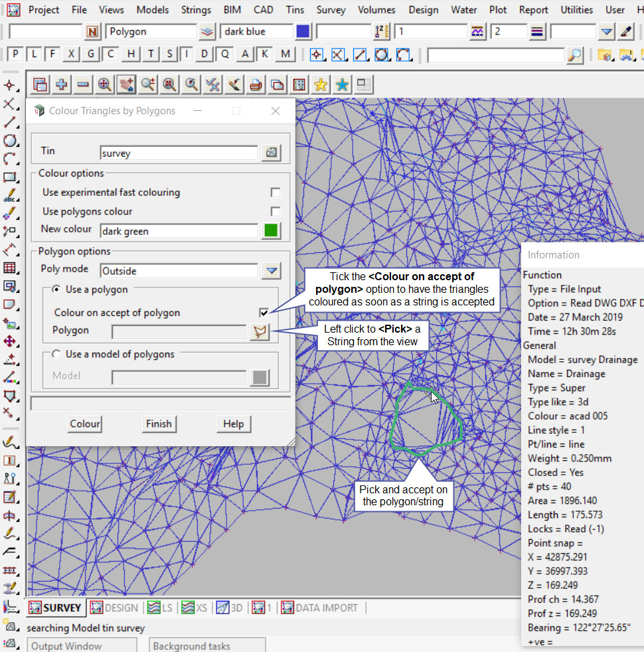Select Use a model of polygons radio
The image size is (644, 652).
point(56,355)
